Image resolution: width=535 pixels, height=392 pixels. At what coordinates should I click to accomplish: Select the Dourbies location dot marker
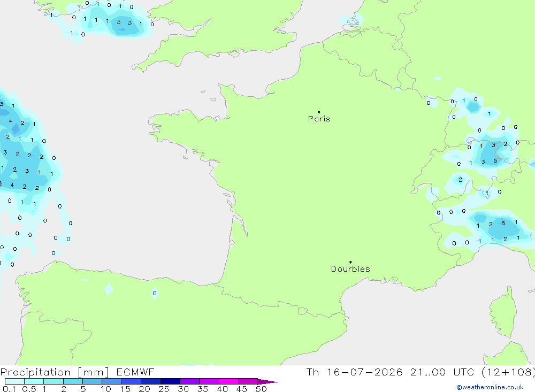point(350,262)
